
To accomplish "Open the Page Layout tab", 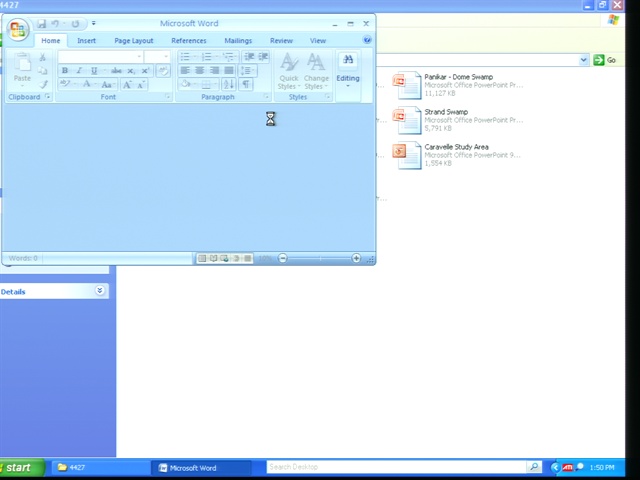I will [x=134, y=41].
